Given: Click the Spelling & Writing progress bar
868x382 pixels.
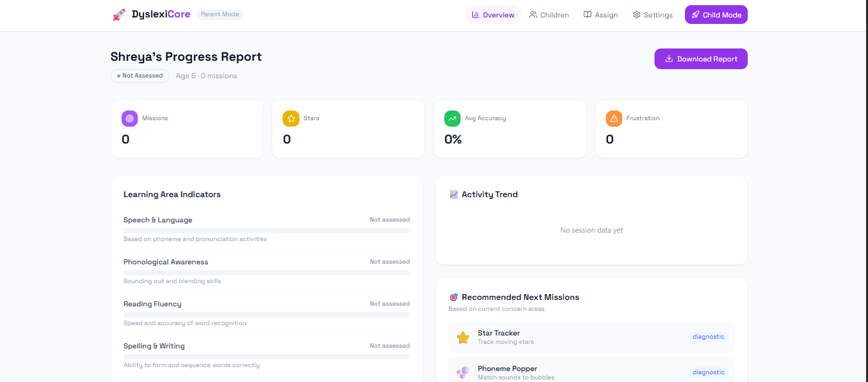Looking at the screenshot, I should pos(266,357).
